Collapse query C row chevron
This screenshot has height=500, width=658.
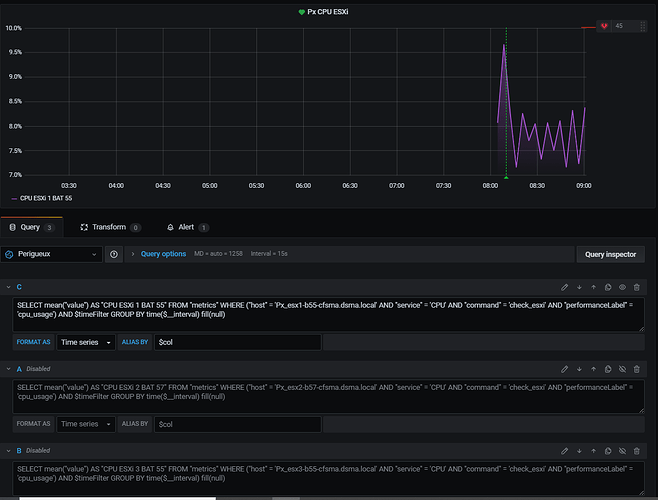point(8,287)
